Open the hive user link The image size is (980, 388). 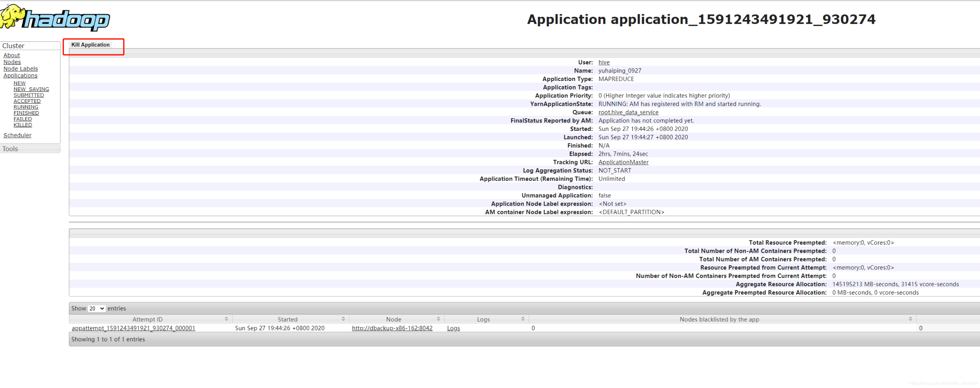click(x=604, y=62)
